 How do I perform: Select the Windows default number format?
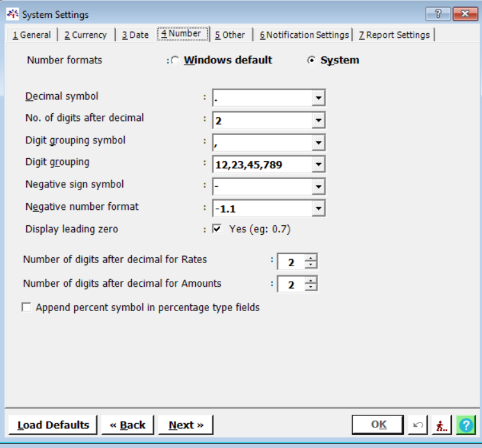[x=175, y=60]
